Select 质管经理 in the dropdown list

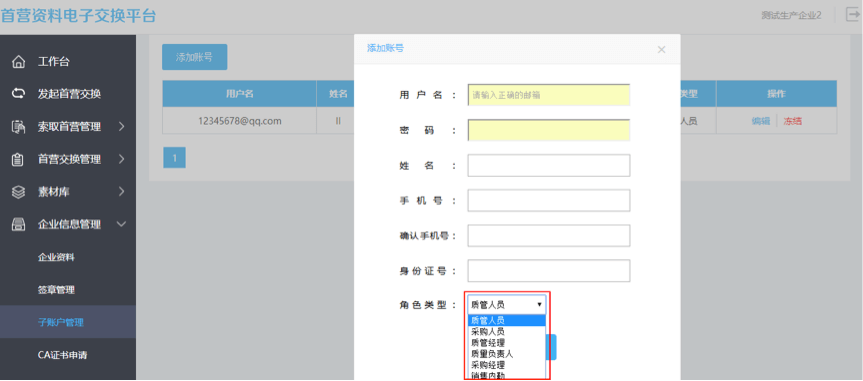[507, 342]
